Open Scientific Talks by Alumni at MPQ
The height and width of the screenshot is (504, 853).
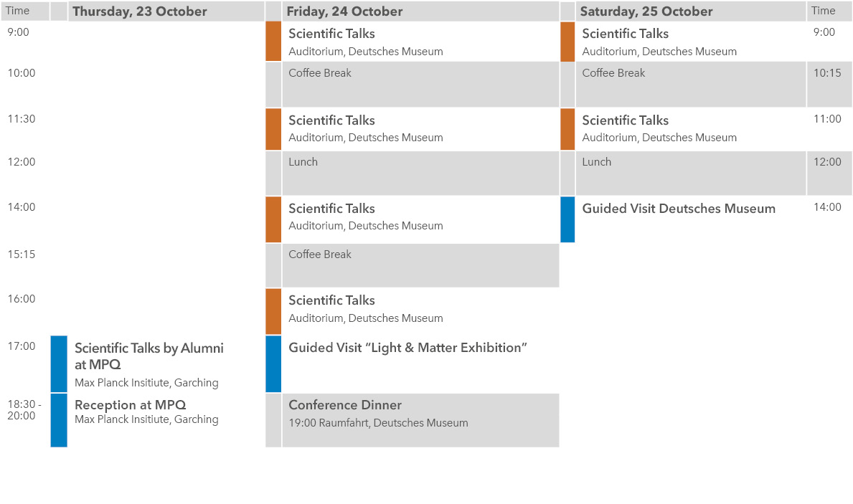[x=149, y=356]
